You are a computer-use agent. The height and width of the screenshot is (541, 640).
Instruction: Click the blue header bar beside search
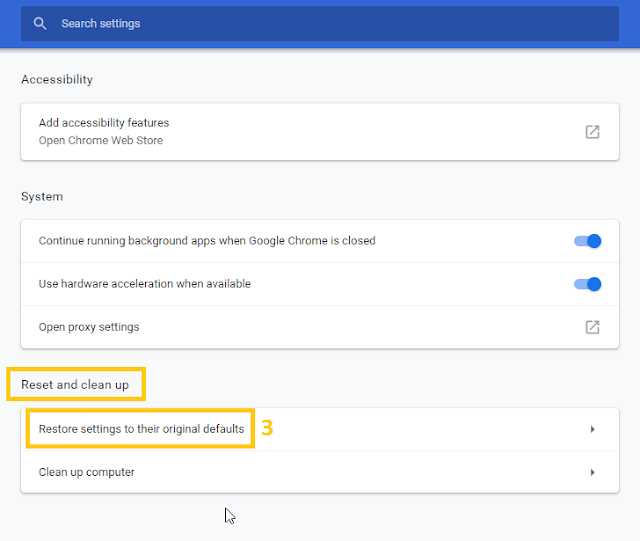tap(630, 23)
